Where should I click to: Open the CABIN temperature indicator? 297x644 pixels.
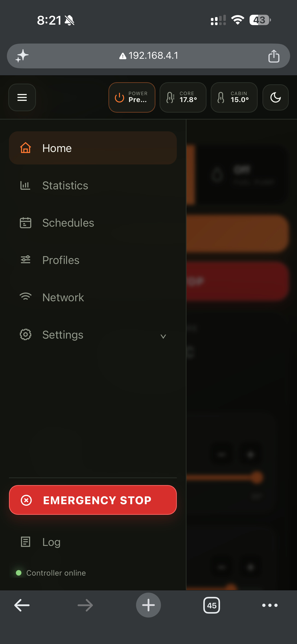[234, 97]
